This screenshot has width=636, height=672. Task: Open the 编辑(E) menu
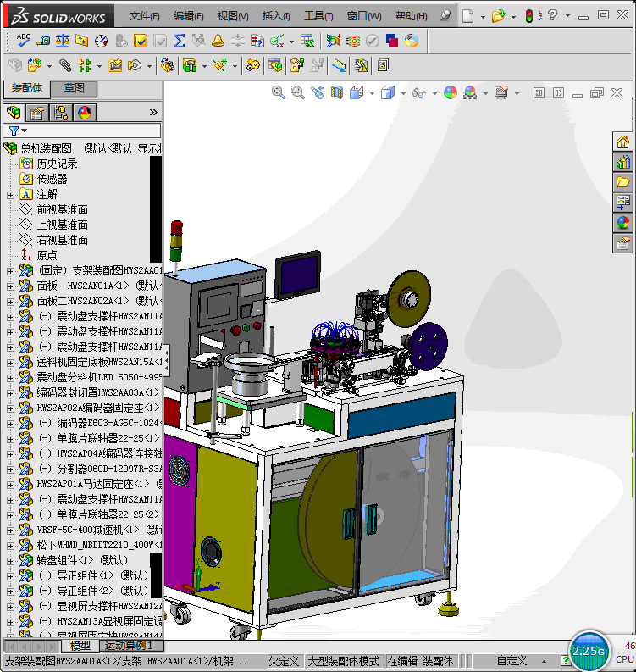(189, 16)
